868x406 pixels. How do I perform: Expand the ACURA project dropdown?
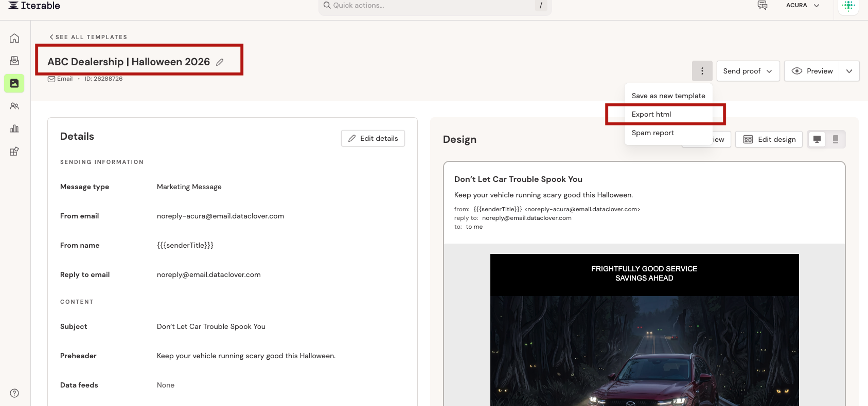pos(803,5)
